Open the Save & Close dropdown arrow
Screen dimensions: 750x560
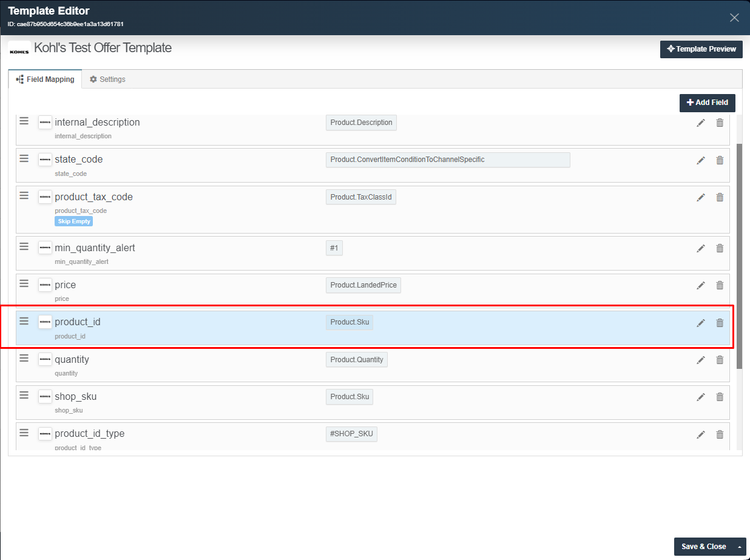pos(739,547)
